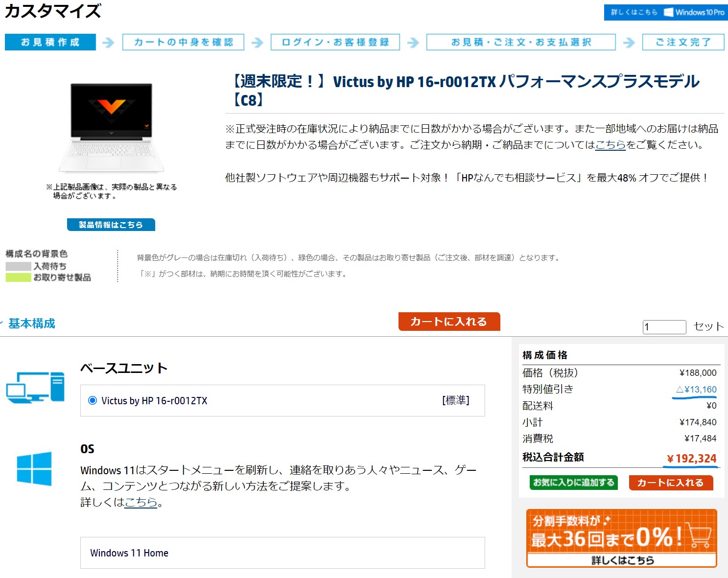This screenshot has height=578, width=728.
Task: Click the 税込合計金額 value ¥192,324
Action: pos(692,459)
